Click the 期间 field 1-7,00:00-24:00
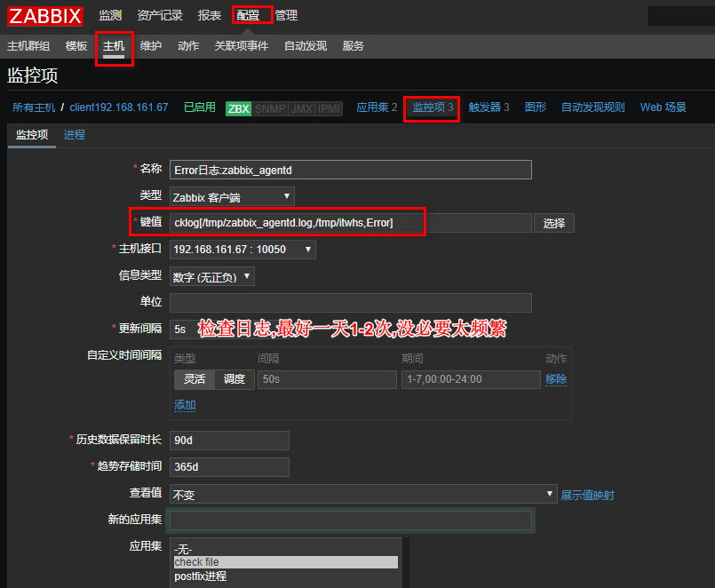The width and height of the screenshot is (715, 588). coord(471,379)
